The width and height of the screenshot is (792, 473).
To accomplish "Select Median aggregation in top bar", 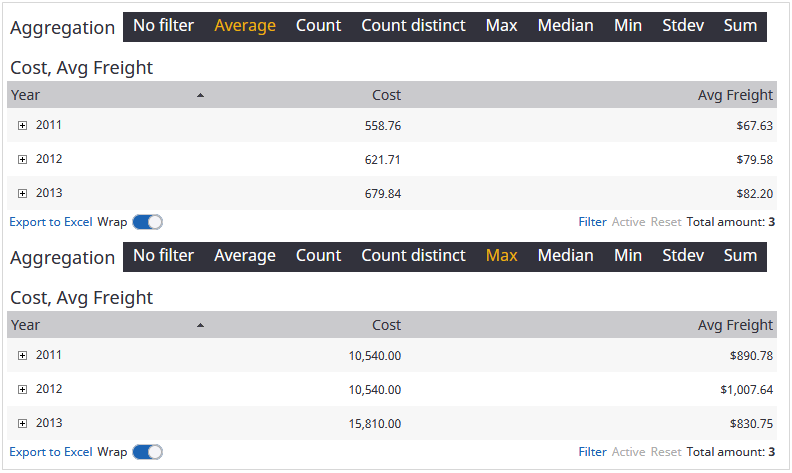I will pyautogui.click(x=565, y=26).
